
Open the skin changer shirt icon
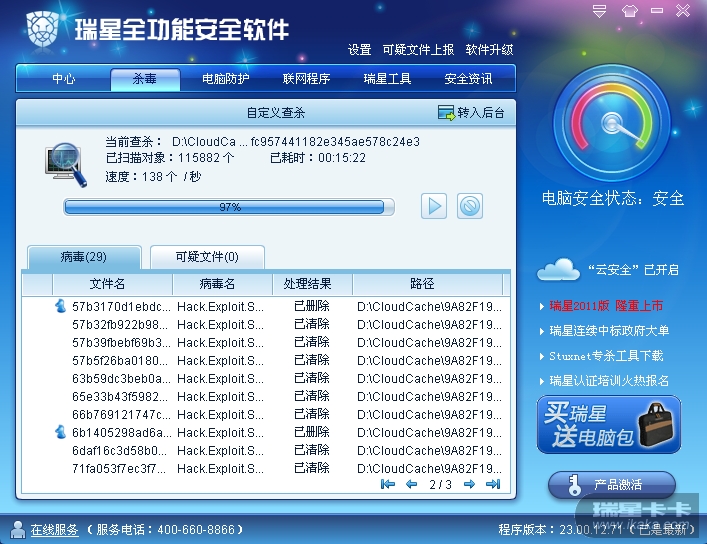pos(629,11)
